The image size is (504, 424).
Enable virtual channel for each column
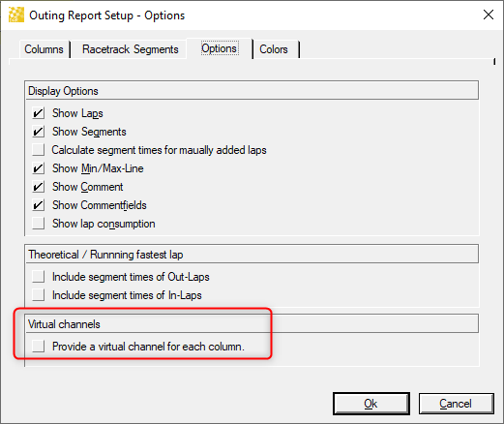(39, 347)
